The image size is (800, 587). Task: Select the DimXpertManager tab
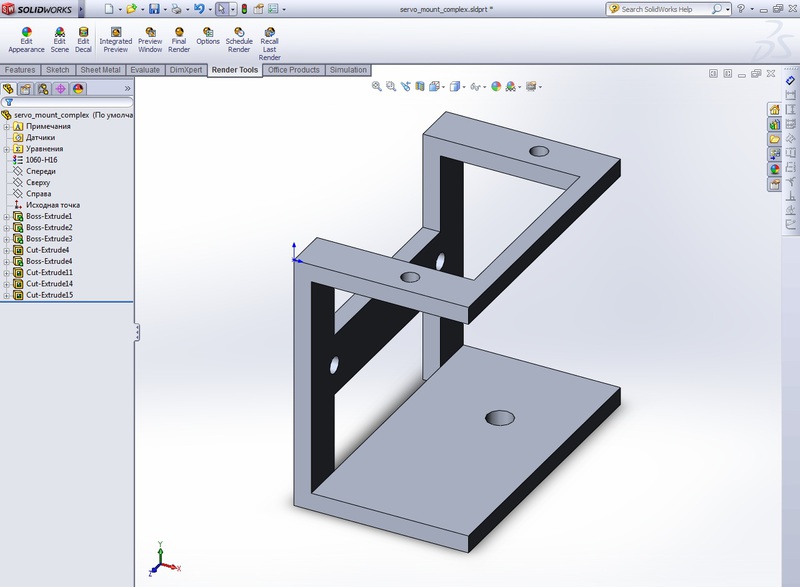click(60, 89)
